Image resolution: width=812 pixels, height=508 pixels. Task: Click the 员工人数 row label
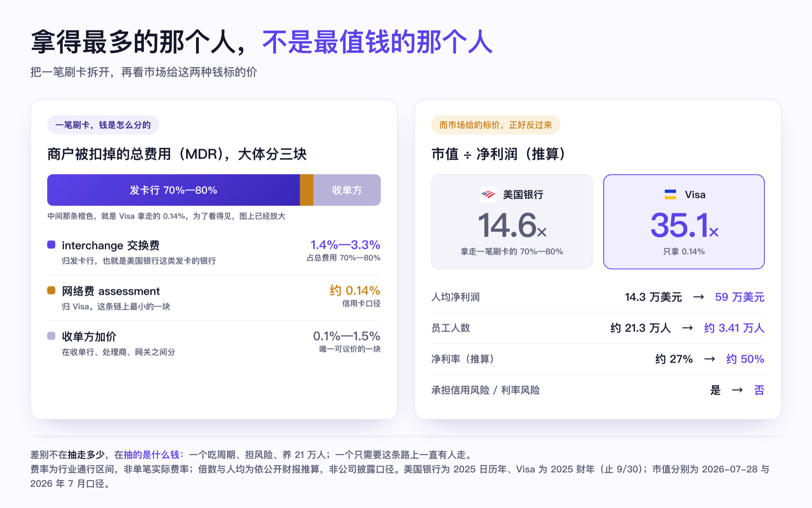coord(450,328)
